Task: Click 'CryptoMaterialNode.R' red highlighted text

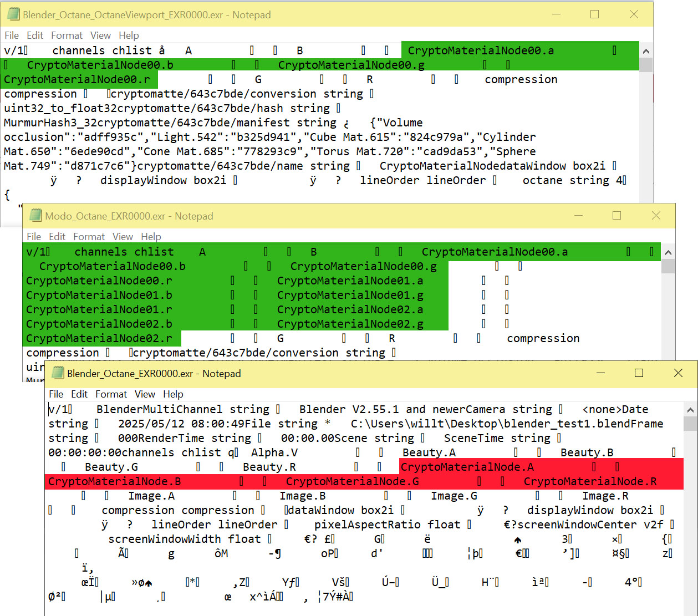Action: pos(590,481)
